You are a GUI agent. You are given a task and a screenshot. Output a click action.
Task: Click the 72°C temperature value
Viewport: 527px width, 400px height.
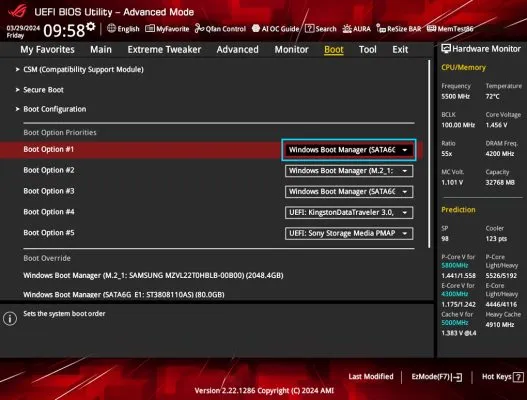click(x=492, y=96)
